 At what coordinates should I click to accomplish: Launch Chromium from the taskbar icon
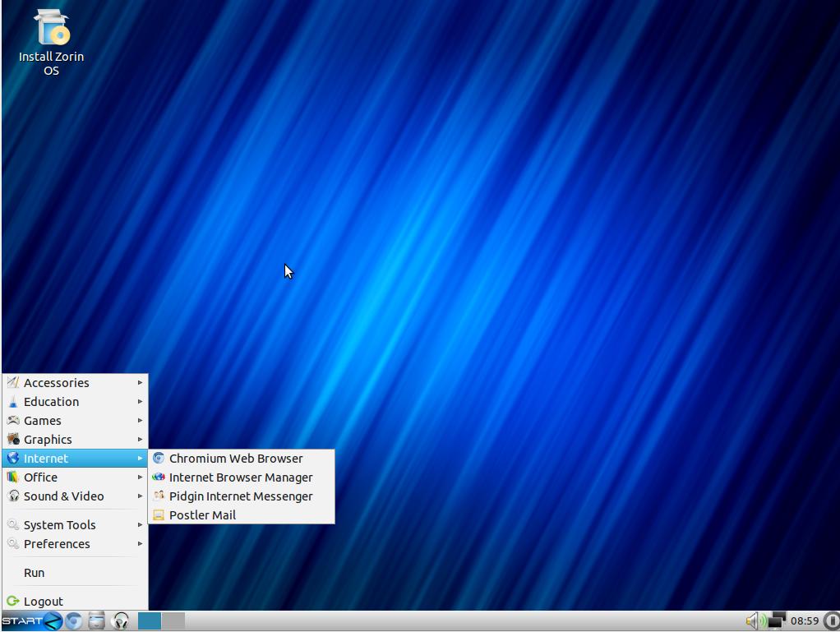pos(74,620)
